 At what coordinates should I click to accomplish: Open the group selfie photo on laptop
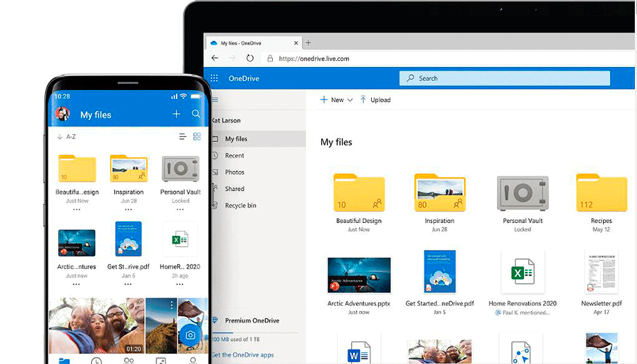point(440,352)
